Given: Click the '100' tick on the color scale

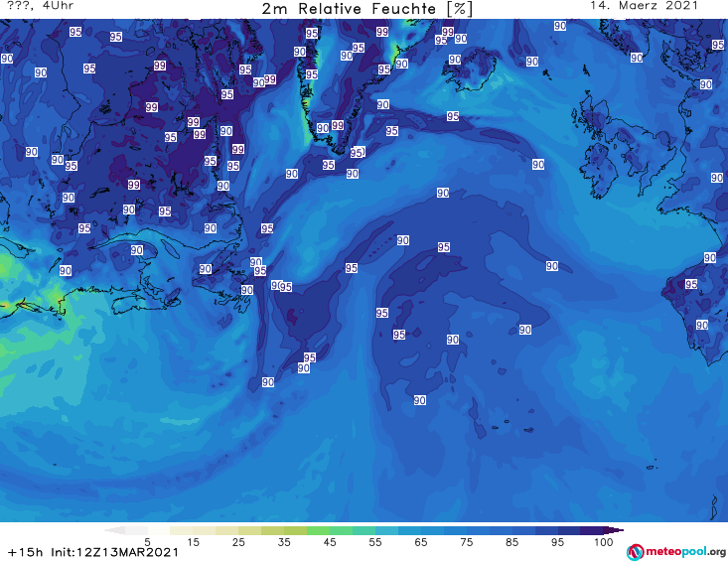Looking at the screenshot, I should [603, 542].
